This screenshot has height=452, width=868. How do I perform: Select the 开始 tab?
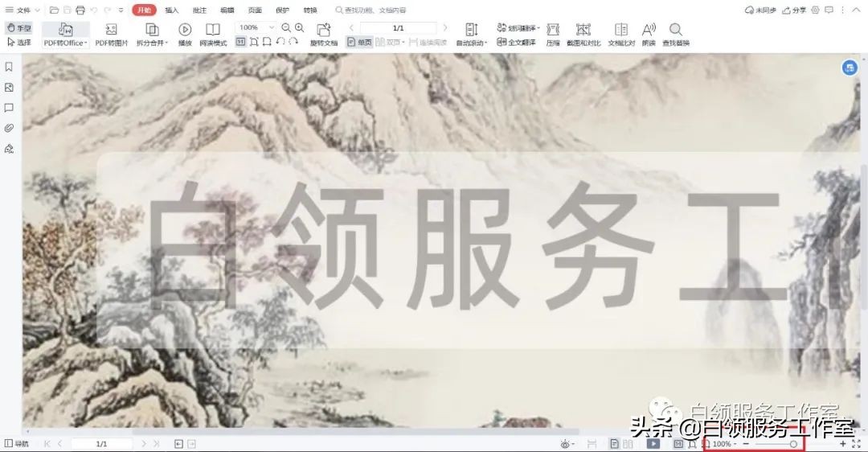[145, 10]
